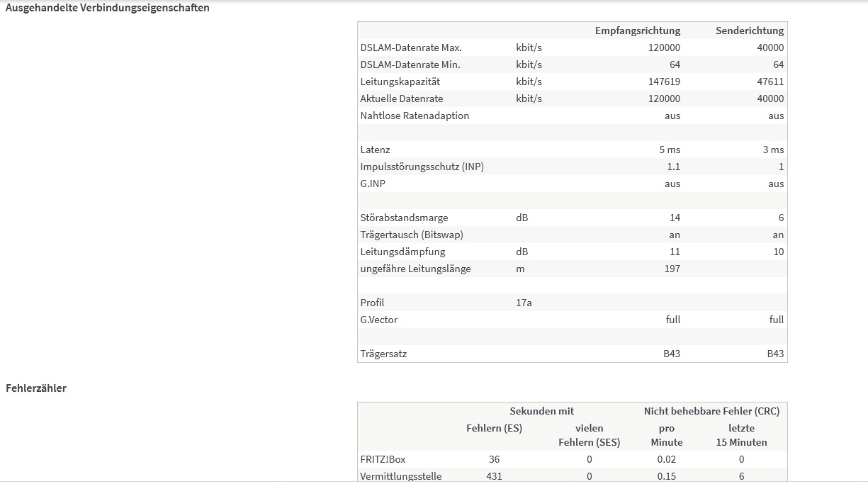Select 'Impulsstörungsschutz (INP)' label
The image size is (868, 484).
pos(422,167)
